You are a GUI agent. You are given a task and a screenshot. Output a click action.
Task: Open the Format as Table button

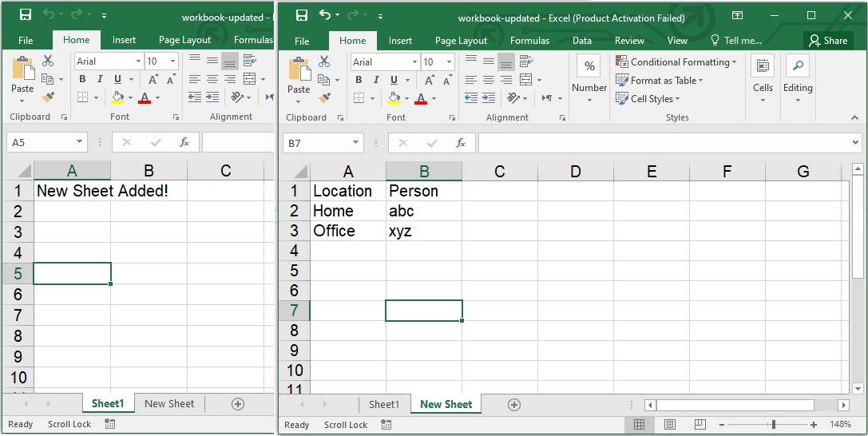coord(659,81)
